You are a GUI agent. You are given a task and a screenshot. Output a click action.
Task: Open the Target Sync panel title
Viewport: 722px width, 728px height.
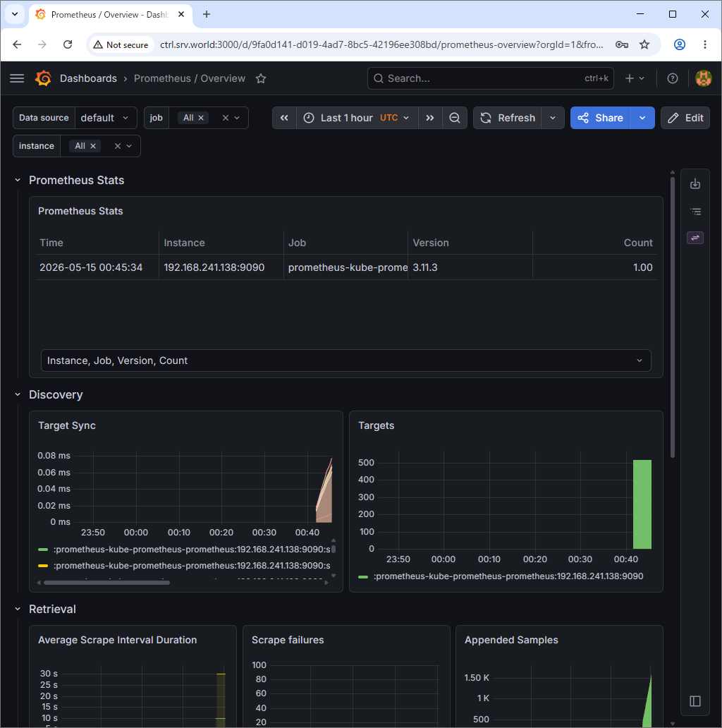point(67,425)
